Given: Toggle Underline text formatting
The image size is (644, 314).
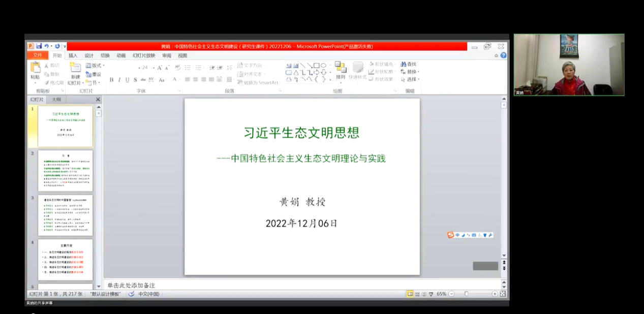Looking at the screenshot, I should click(127, 80).
